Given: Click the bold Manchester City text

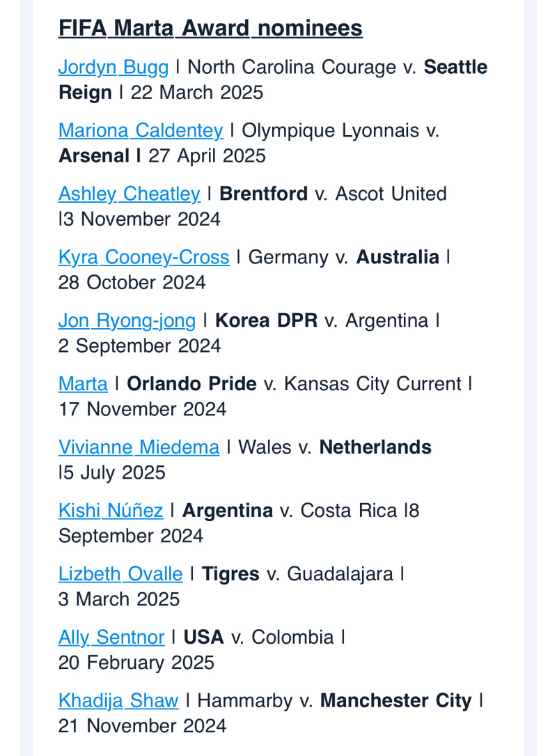Looking at the screenshot, I should click(x=395, y=701).
